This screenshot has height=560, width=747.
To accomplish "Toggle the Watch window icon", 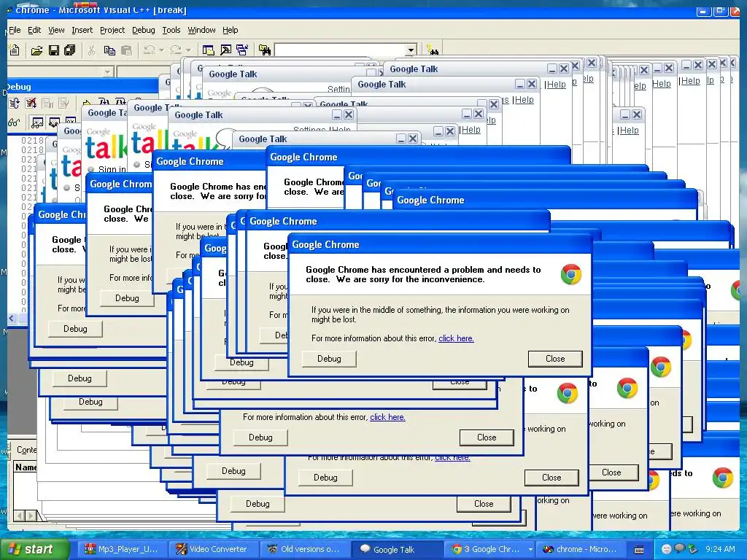I will click(x=37, y=122).
